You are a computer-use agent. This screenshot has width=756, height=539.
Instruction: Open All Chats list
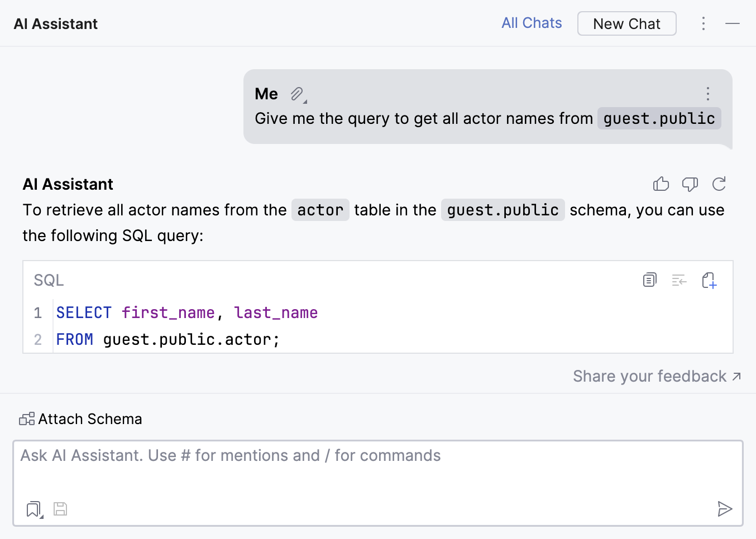tap(532, 23)
